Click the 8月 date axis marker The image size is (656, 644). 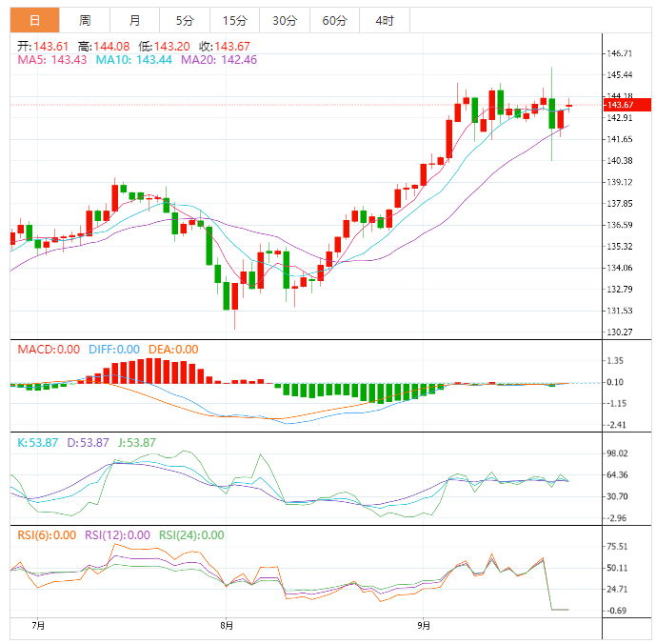point(227,626)
